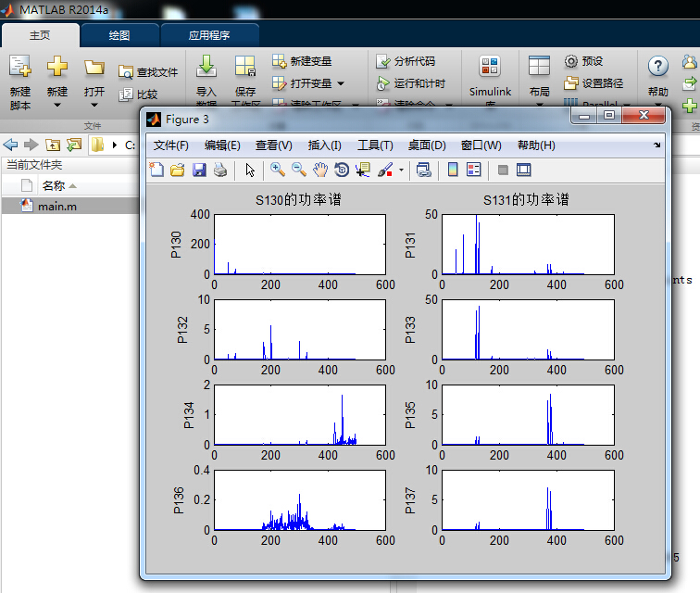Expand the folder path arrow before C:
The image size is (700, 593).
point(115,145)
